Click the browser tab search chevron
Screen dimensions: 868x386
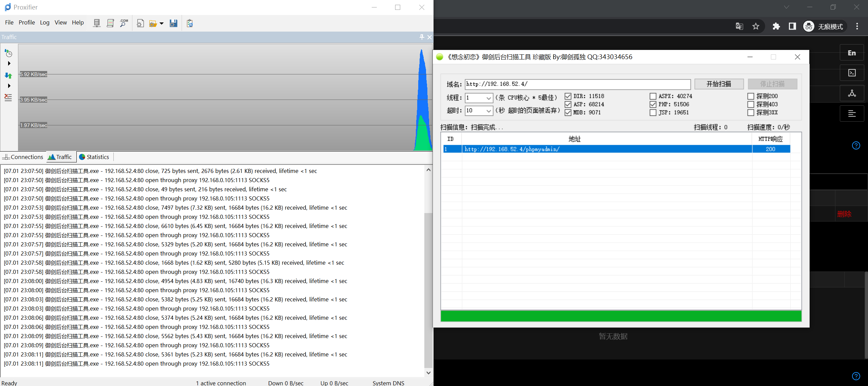click(x=787, y=7)
